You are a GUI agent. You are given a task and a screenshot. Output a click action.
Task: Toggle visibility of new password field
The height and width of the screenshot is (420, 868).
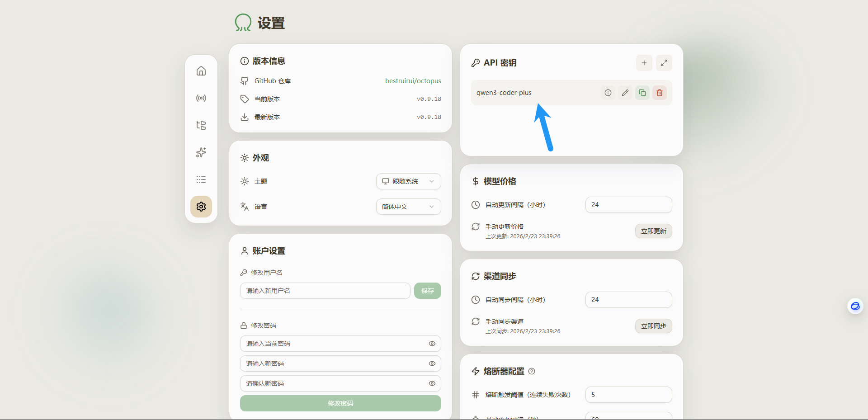point(432,363)
